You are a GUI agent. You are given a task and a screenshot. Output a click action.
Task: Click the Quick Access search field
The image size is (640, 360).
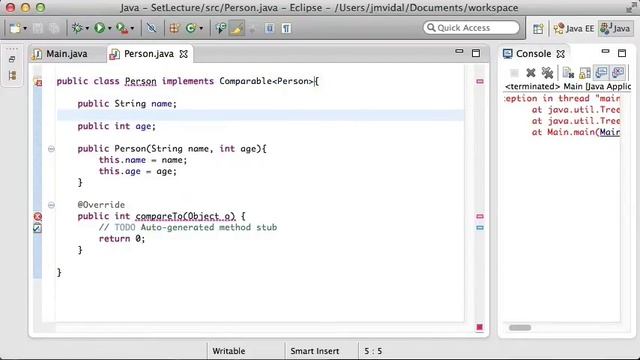point(471,28)
